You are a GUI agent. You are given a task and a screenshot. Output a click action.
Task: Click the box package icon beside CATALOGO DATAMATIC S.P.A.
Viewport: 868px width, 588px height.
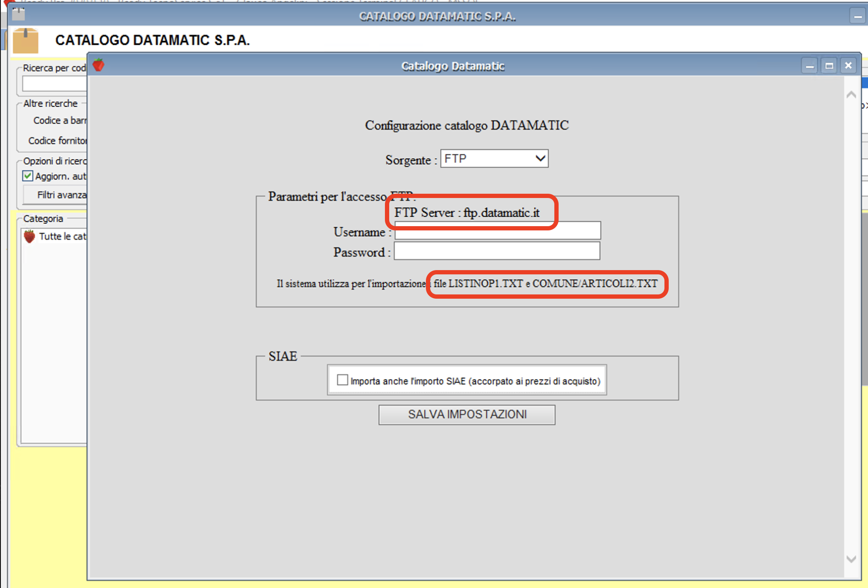pyautogui.click(x=26, y=41)
